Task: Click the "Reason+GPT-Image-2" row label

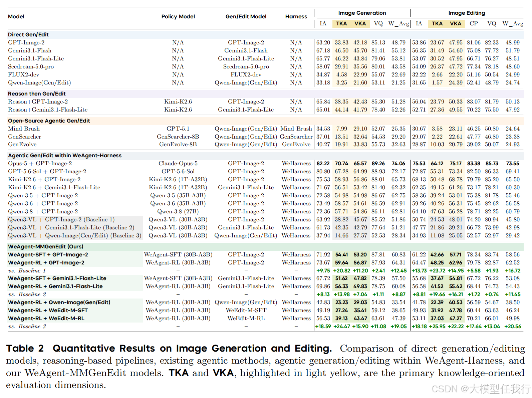Action: coord(38,102)
